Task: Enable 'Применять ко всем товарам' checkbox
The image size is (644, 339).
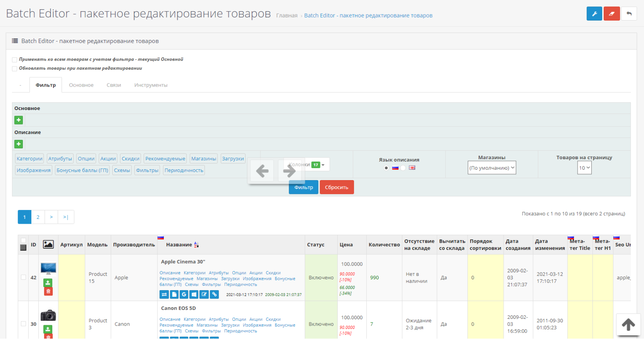Action: click(x=14, y=60)
